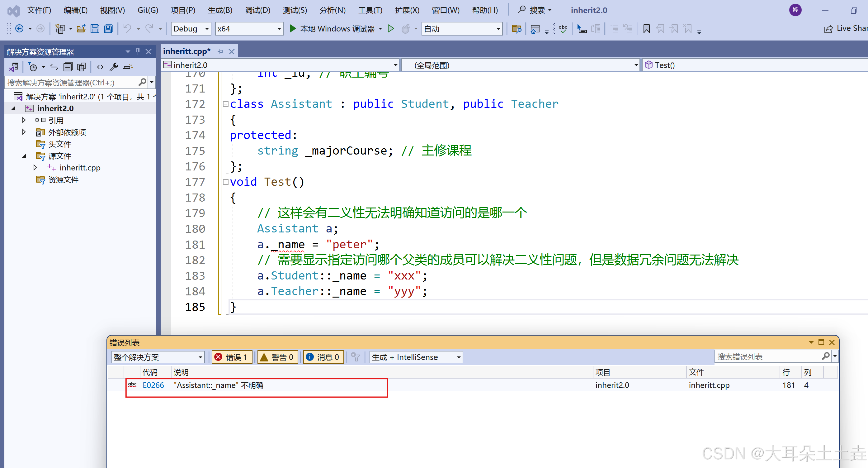
Task: Click the find in files folder icon
Action: [517, 29]
